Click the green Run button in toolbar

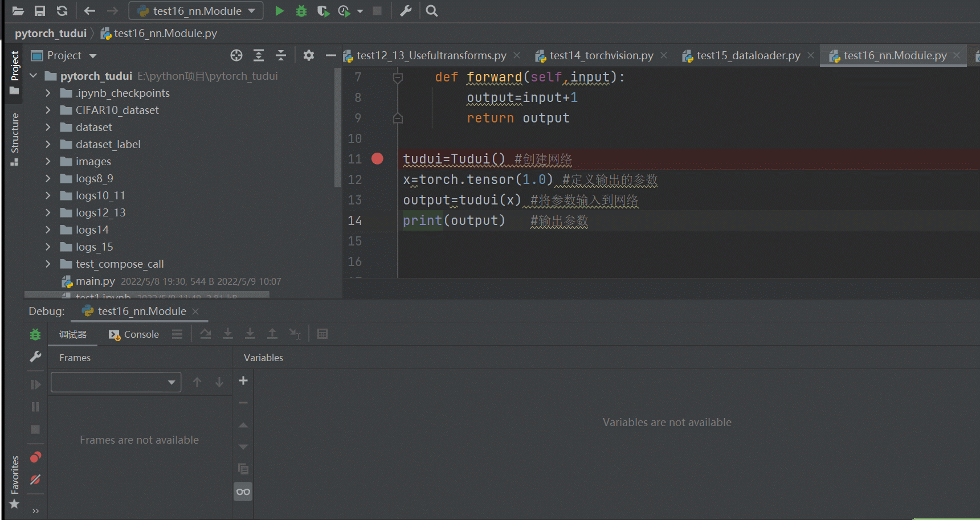tap(279, 11)
